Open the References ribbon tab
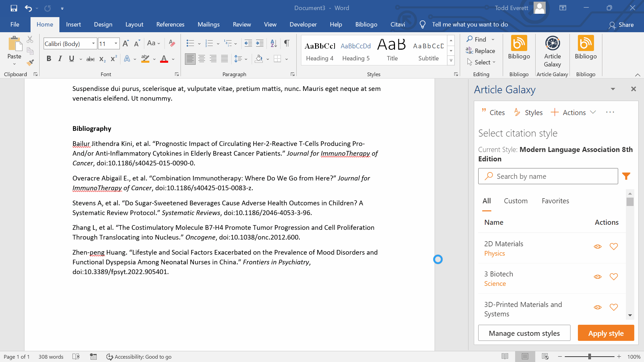Viewport: 644px width, 362px height. (170, 24)
